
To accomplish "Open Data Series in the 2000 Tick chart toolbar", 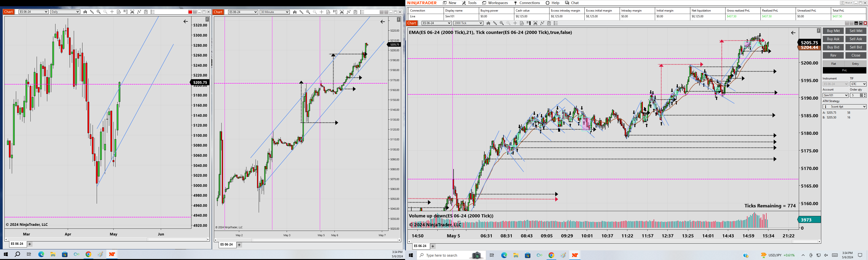I will click(488, 23).
